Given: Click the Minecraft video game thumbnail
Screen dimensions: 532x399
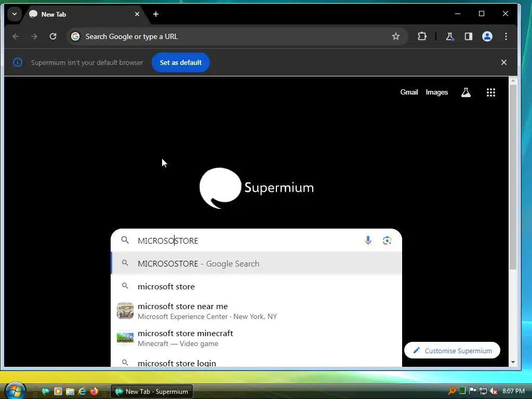Looking at the screenshot, I should tap(125, 338).
